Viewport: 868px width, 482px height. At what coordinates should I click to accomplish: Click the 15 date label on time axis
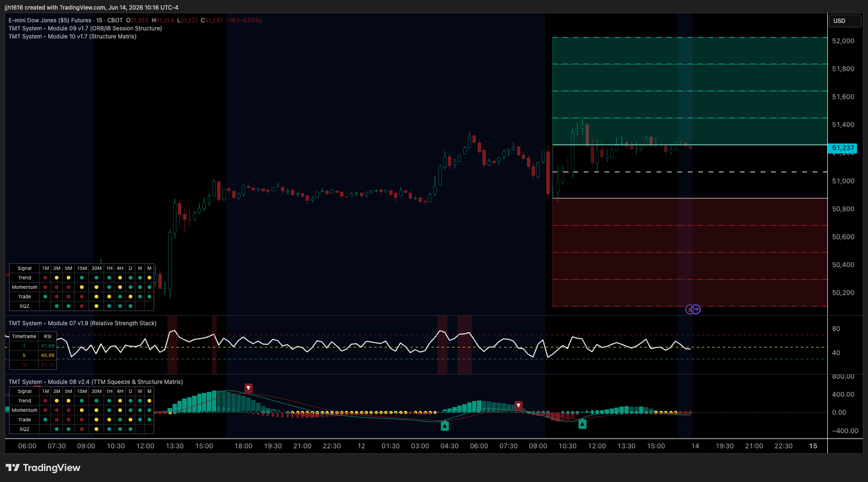coord(813,446)
